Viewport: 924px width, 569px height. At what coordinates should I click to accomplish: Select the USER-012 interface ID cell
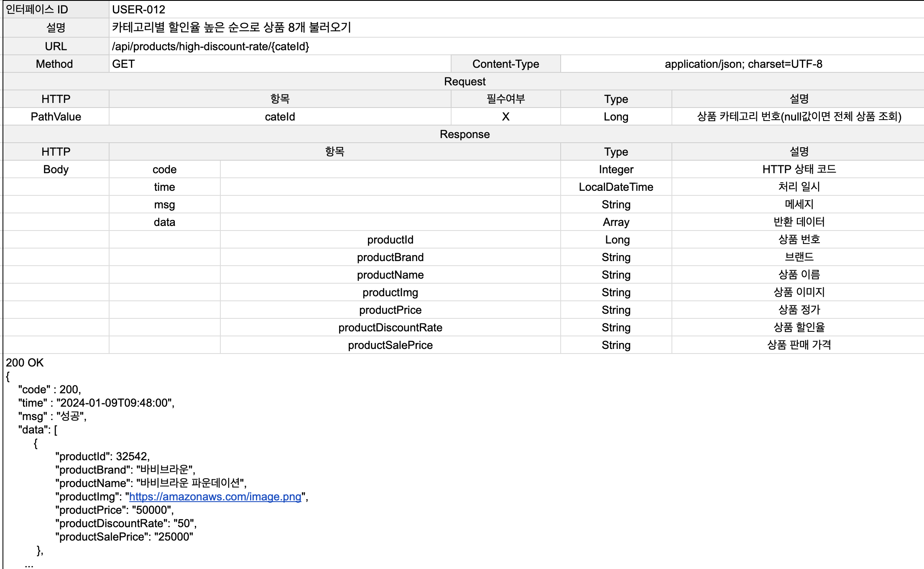click(x=138, y=9)
